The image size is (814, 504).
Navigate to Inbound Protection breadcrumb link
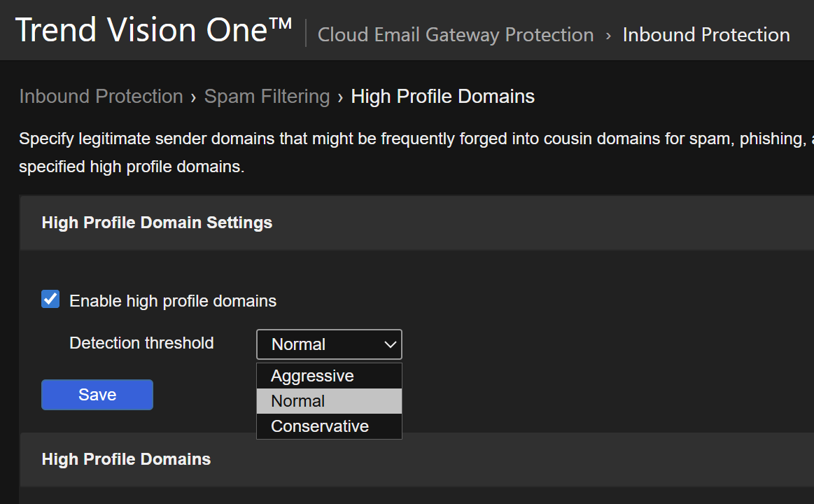coord(101,97)
